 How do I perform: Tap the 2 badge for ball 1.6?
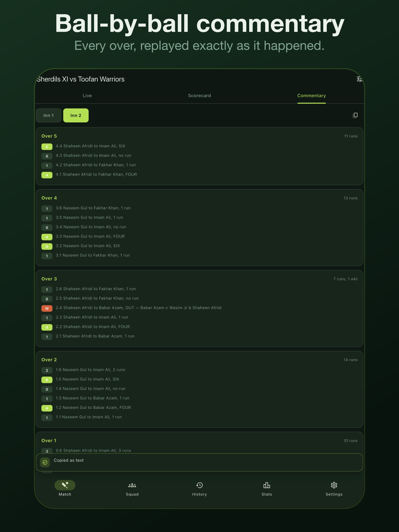pos(47,370)
